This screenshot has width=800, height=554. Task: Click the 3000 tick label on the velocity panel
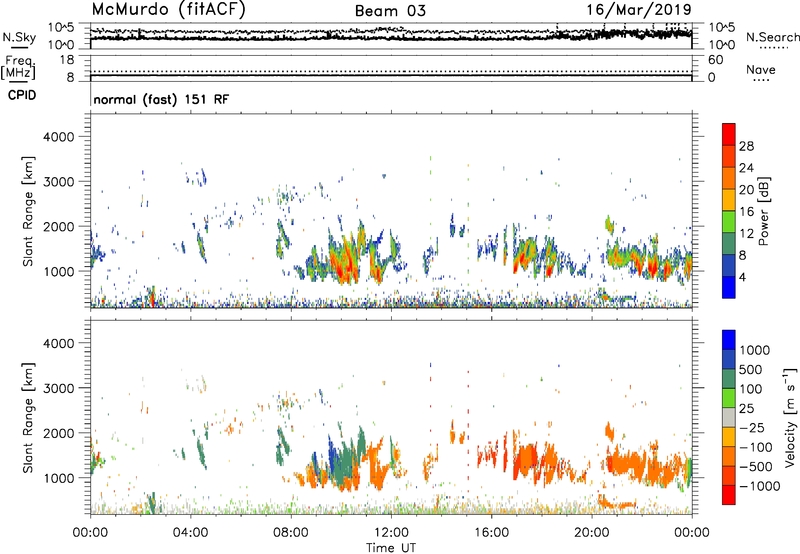pos(58,388)
